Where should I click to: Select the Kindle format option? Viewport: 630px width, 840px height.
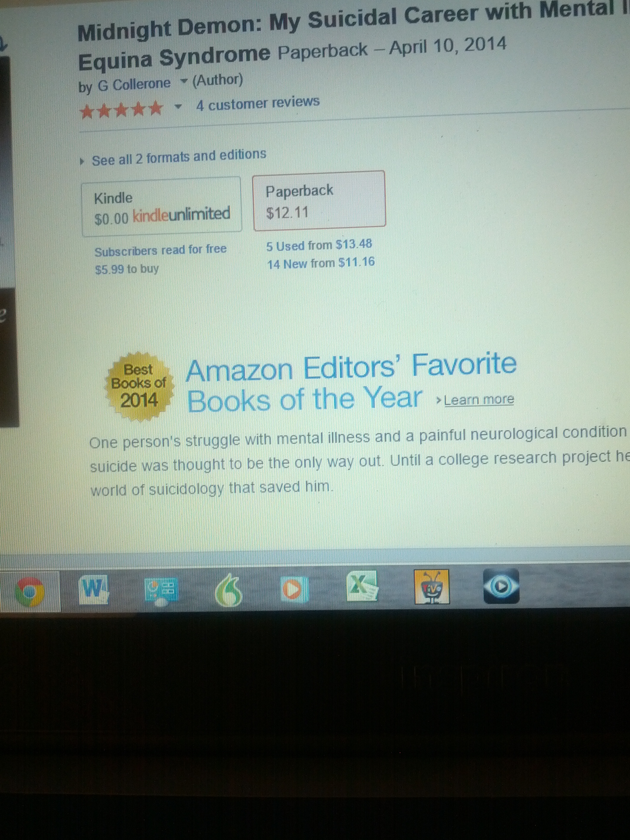tap(161, 206)
